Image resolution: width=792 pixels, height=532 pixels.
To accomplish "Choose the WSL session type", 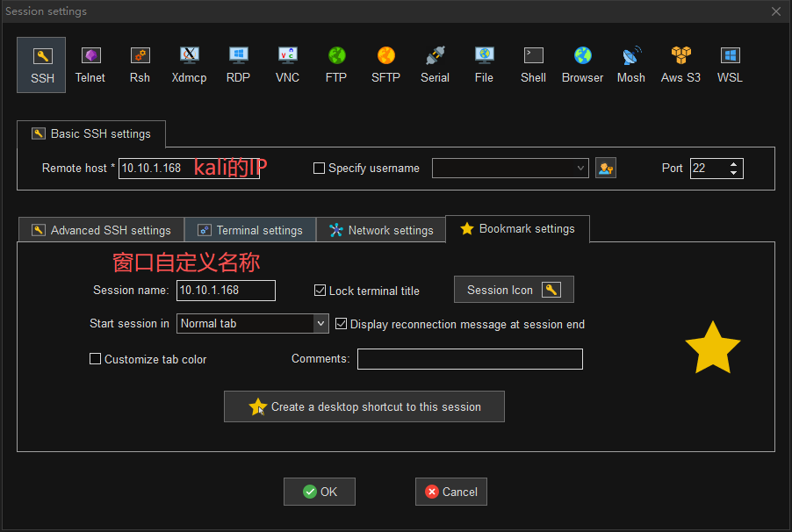I will [730, 65].
